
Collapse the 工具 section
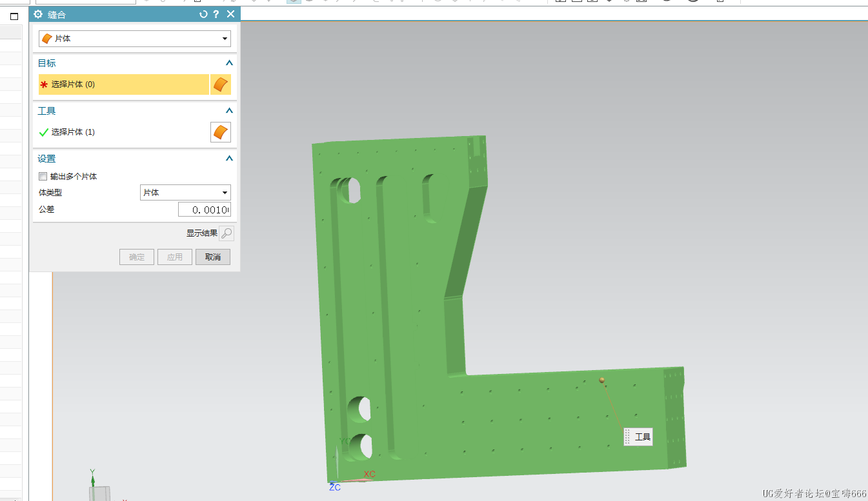228,111
